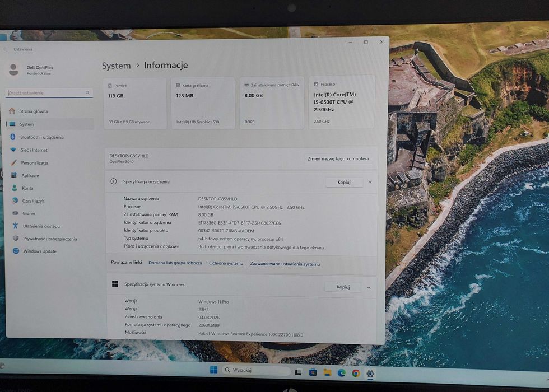Click the Procesor i5-6500T card
Image resolution: width=549 pixels, height=392 pixels.
pyautogui.click(x=341, y=102)
